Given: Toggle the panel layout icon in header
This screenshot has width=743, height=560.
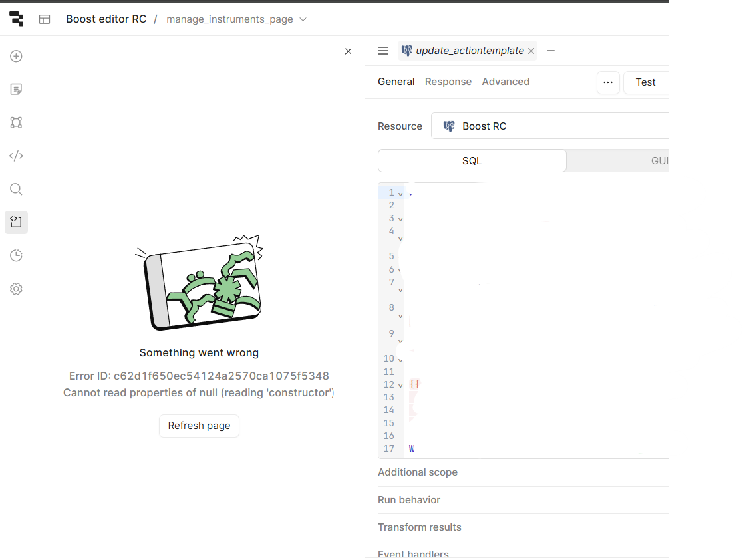Looking at the screenshot, I should [45, 19].
